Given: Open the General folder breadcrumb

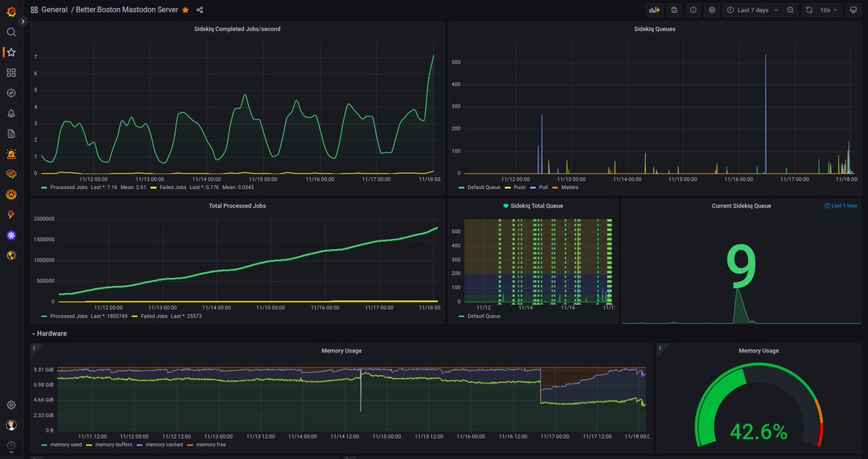Looking at the screenshot, I should point(54,10).
